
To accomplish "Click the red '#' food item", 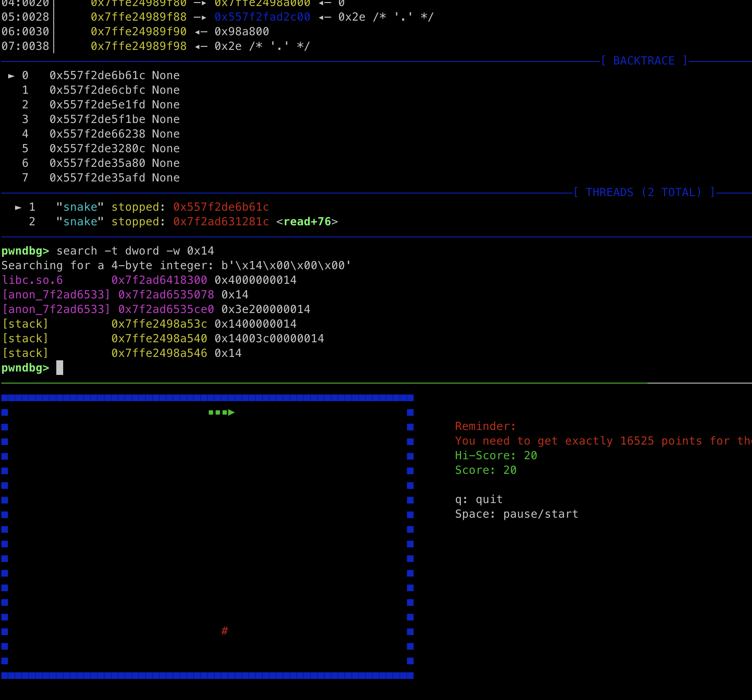I will click(225, 631).
